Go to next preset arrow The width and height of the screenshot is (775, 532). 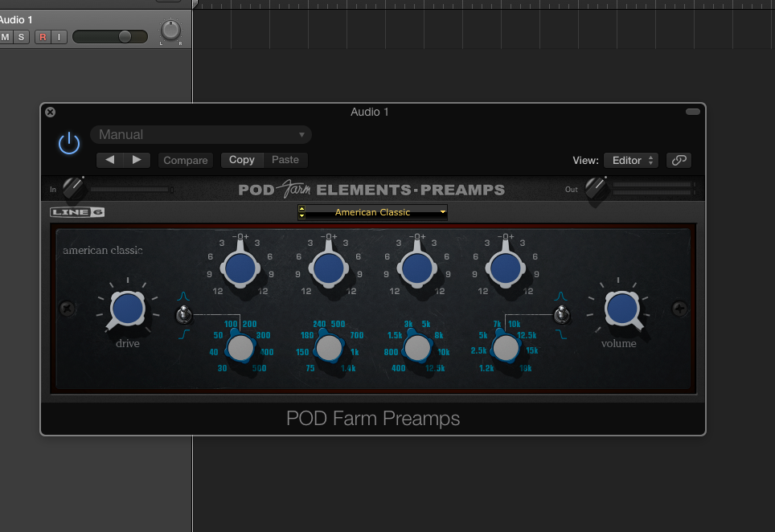pos(137,160)
